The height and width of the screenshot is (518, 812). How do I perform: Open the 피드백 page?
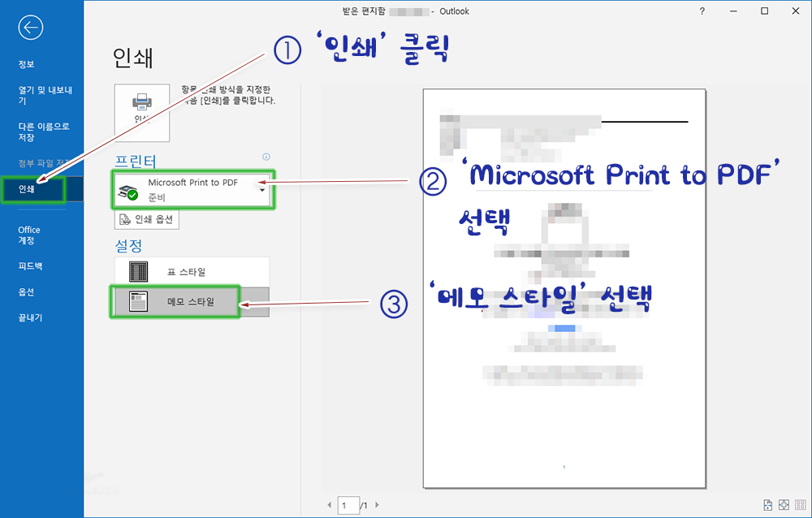coord(30,265)
